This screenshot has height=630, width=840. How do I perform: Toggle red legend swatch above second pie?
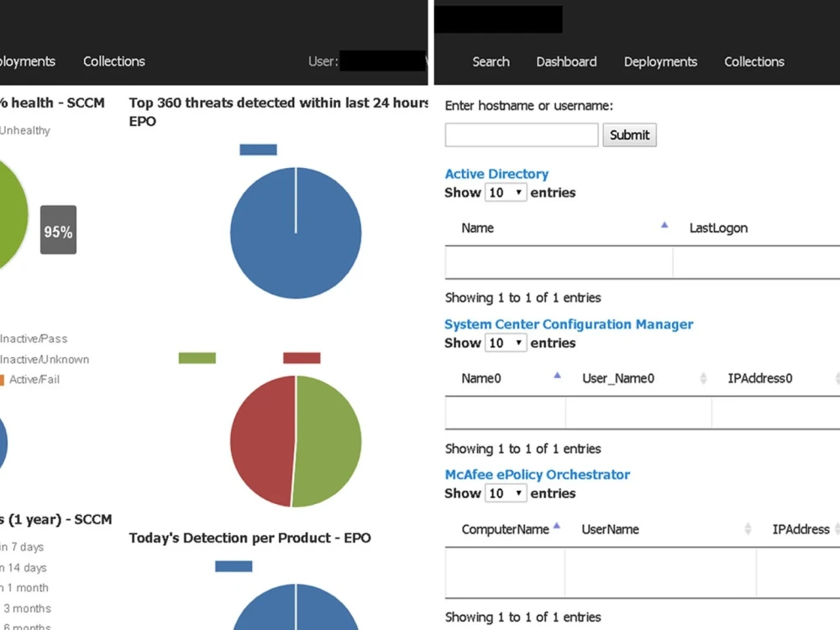302,358
